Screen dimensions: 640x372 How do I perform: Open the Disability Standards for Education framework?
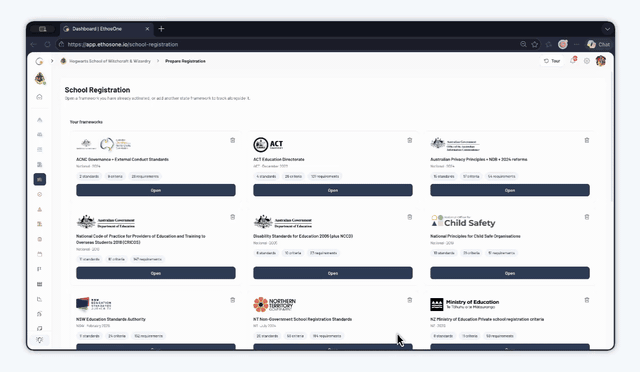pyautogui.click(x=333, y=273)
